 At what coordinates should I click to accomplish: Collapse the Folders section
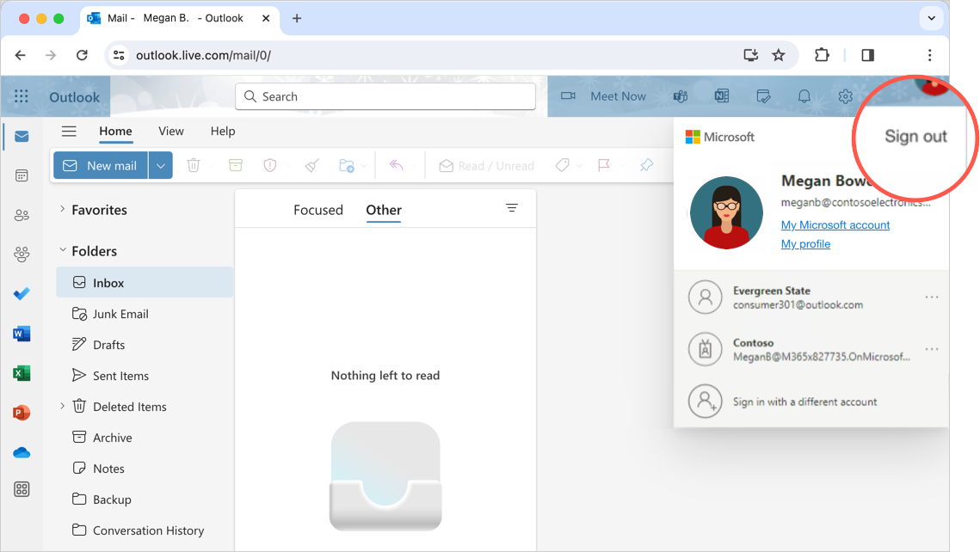[x=60, y=250]
